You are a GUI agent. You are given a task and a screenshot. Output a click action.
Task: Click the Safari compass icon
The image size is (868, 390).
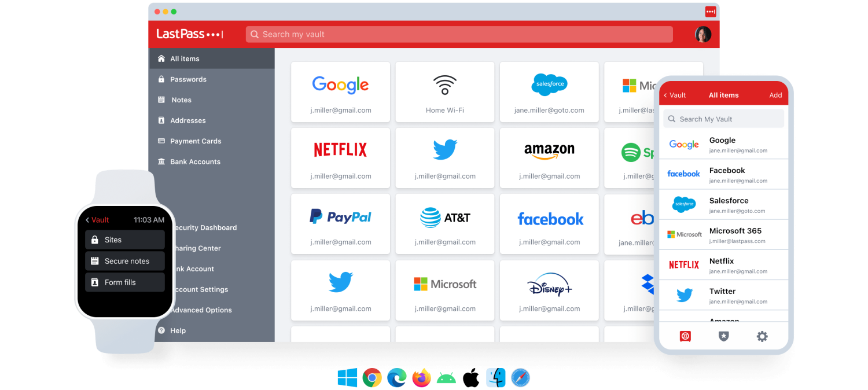pyautogui.click(x=521, y=378)
